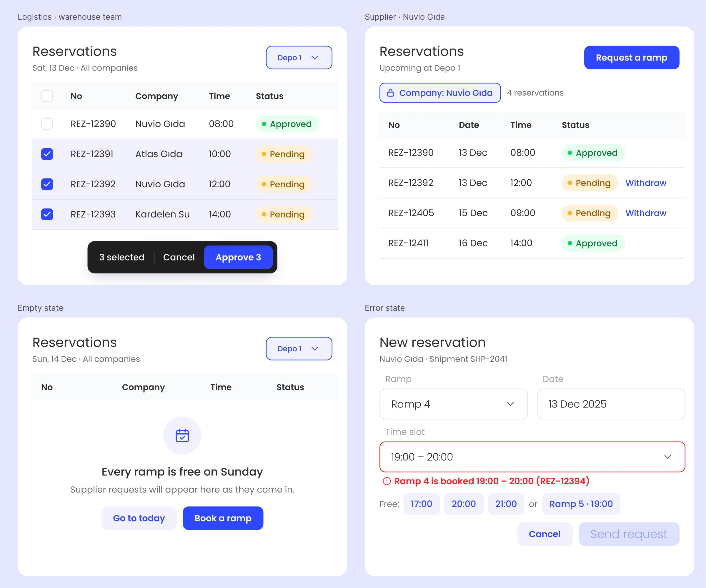Image resolution: width=706 pixels, height=588 pixels.
Task: Click the Date column header in supplier table
Action: coord(469,125)
